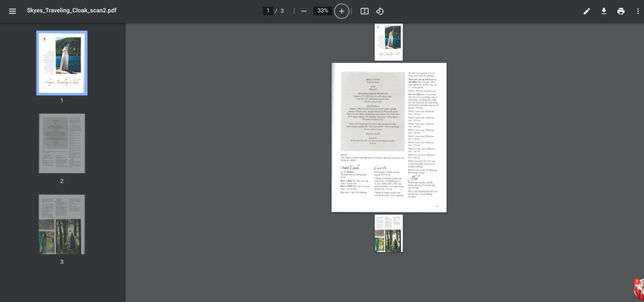The width and height of the screenshot is (644, 302).
Task: Open the more actions menu
Action: (638, 11)
